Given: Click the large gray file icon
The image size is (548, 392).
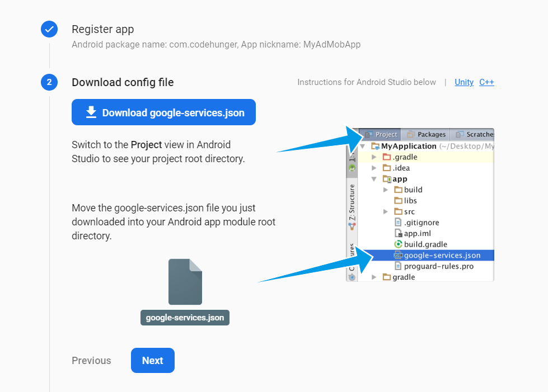Looking at the screenshot, I should coord(185,282).
